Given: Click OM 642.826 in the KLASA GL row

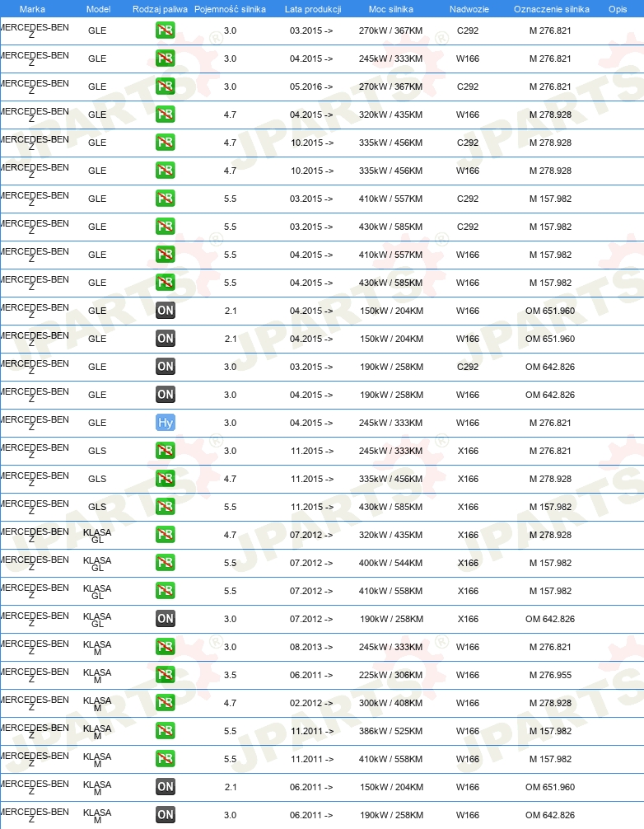Looking at the screenshot, I should [550, 619].
